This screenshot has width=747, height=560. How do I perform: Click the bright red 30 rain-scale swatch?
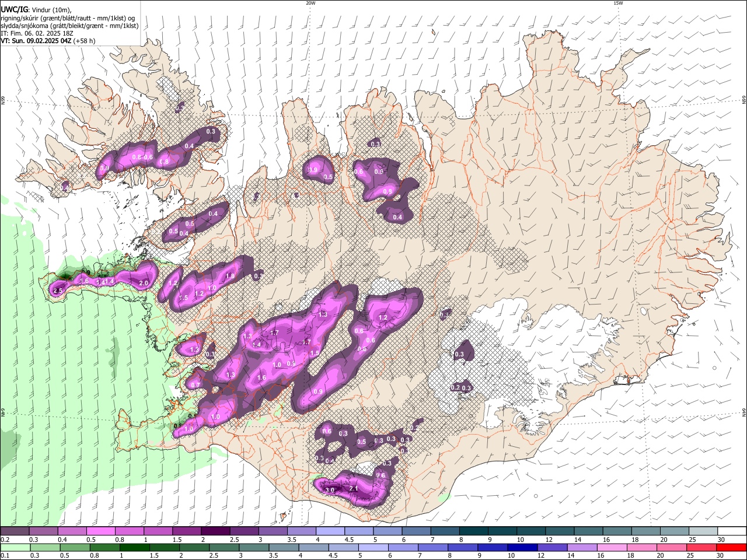point(731,547)
